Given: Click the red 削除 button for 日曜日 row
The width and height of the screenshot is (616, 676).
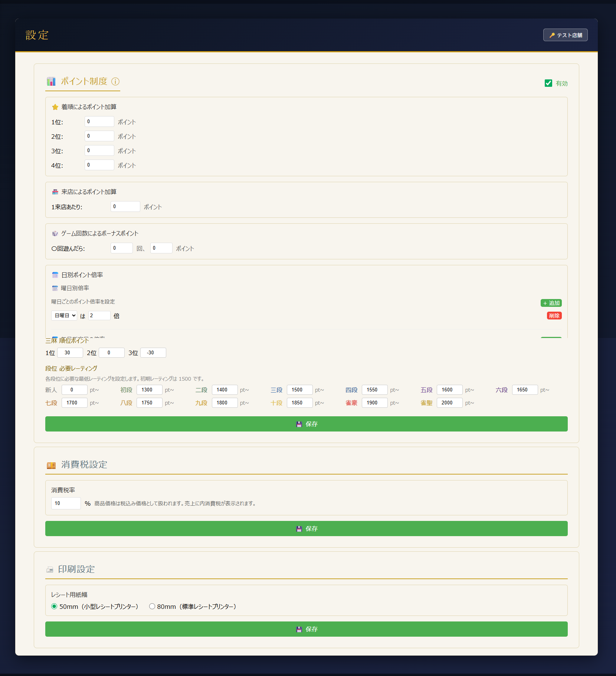Looking at the screenshot, I should [x=554, y=316].
